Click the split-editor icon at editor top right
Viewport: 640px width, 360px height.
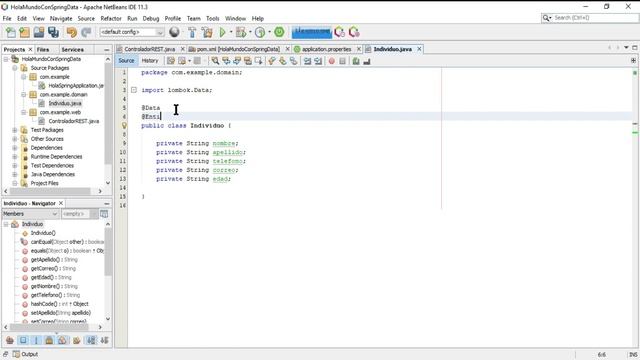click(x=633, y=60)
